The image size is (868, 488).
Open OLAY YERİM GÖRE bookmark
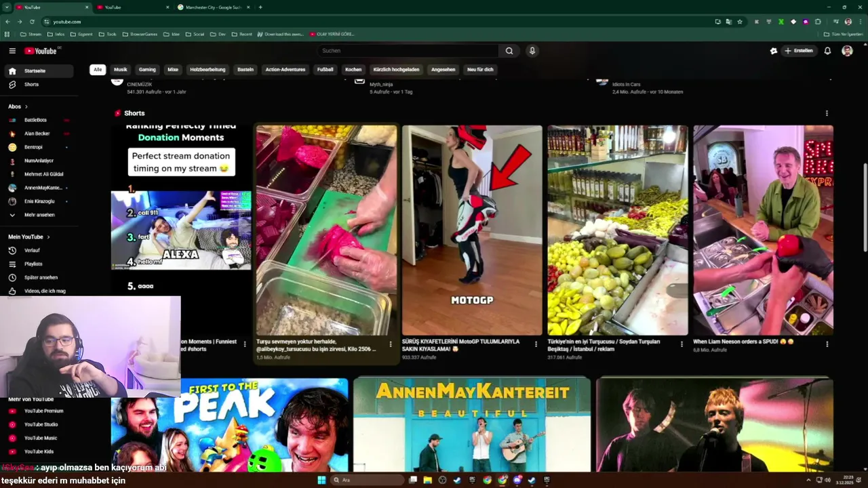(x=332, y=34)
